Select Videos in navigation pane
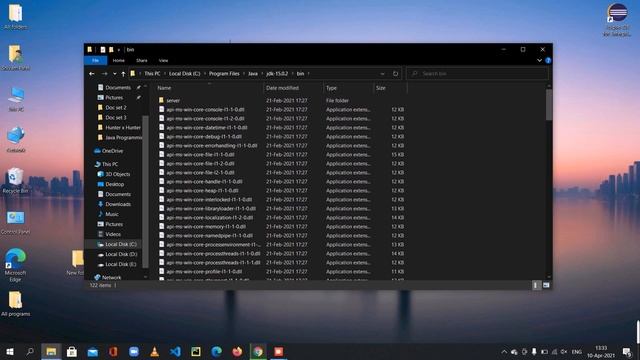 [109, 234]
